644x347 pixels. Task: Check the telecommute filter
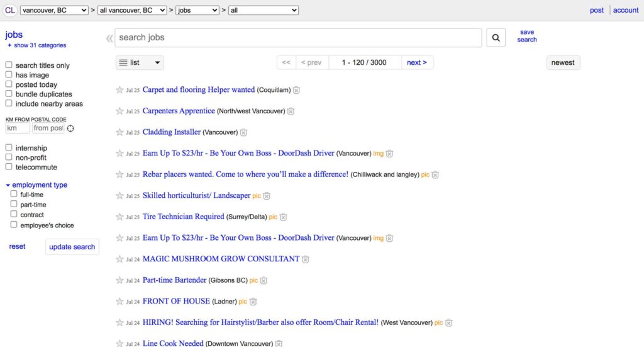(x=9, y=167)
